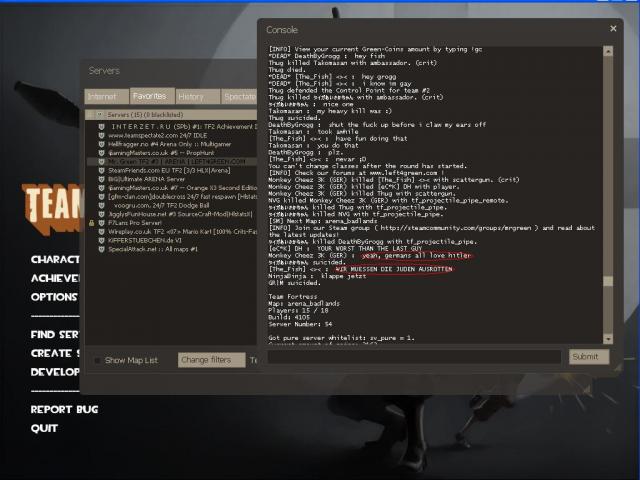Click the shield icon next to SpecialAttack.net
The image size is (640, 480).
coord(101,250)
